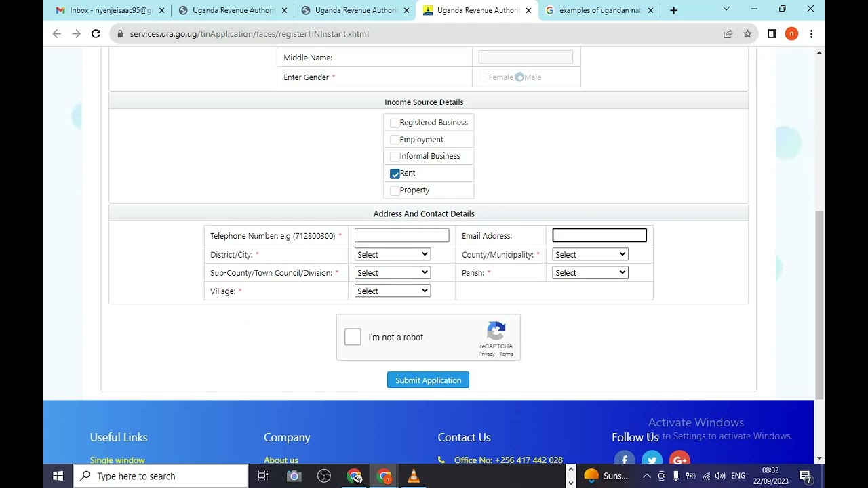Share this page via address bar icon

[728, 33]
